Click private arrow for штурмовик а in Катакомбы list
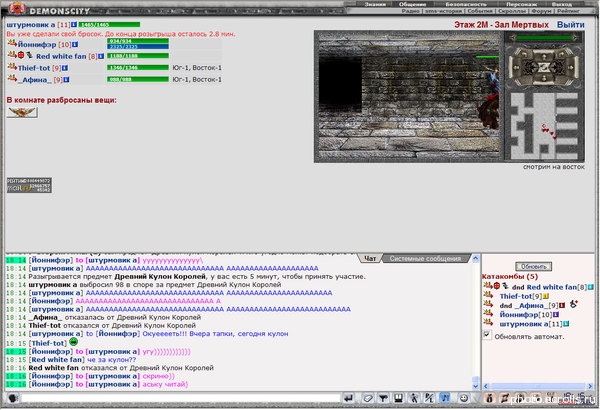The width and height of the screenshot is (600, 410). pyautogui.click(x=488, y=323)
